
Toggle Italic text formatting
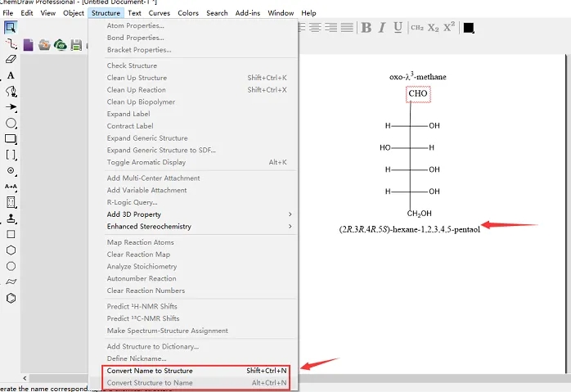[x=382, y=28]
